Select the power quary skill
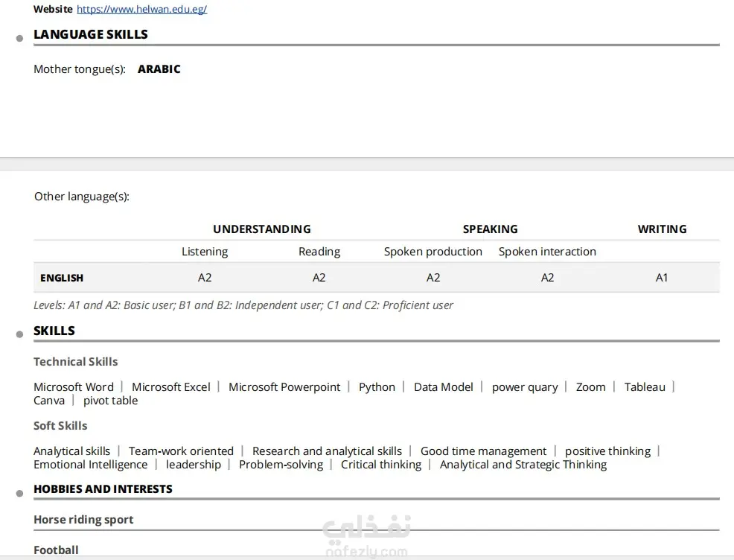The height and width of the screenshot is (560, 734). click(x=525, y=388)
